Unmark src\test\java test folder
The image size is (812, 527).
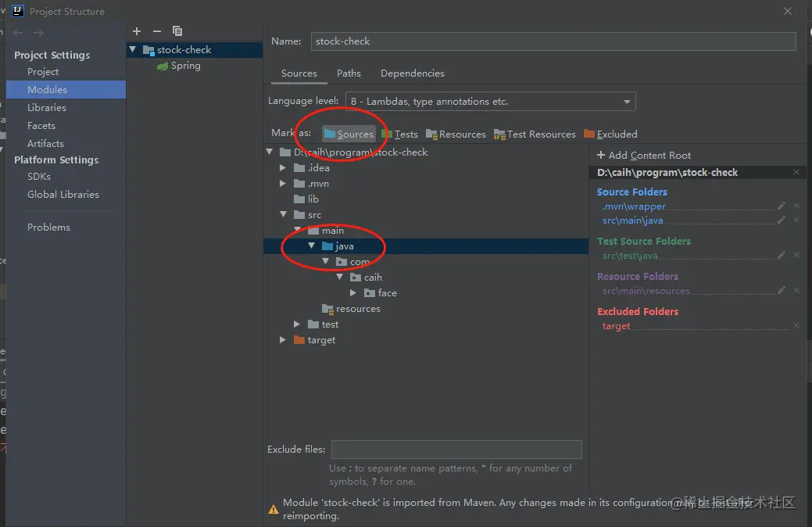(796, 255)
